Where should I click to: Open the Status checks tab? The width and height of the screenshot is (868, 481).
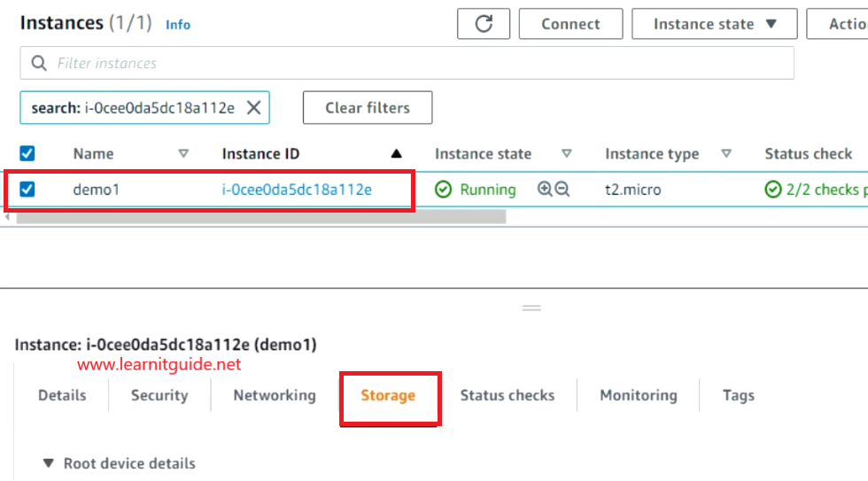tap(507, 395)
